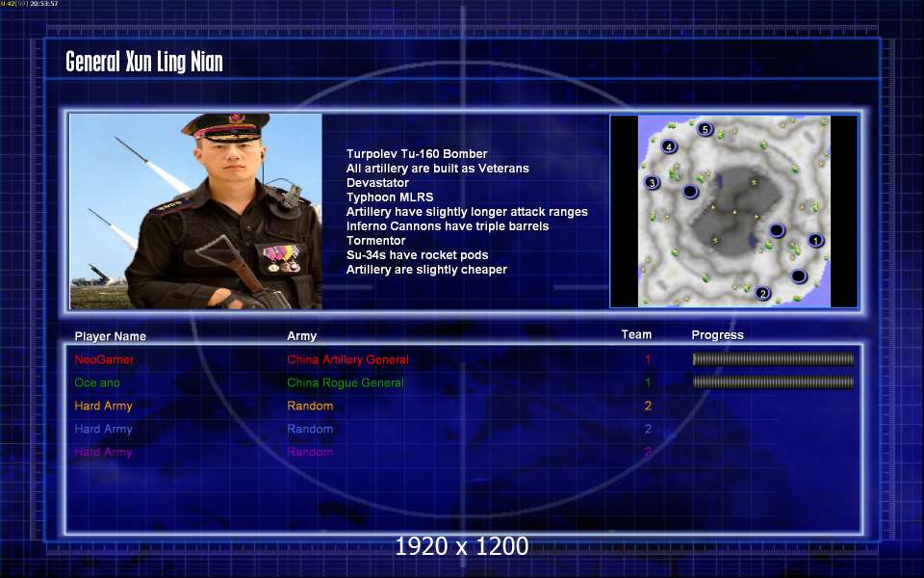924x578 pixels.
Task: Click 'All artillery are built as Veterans'
Action: click(437, 168)
